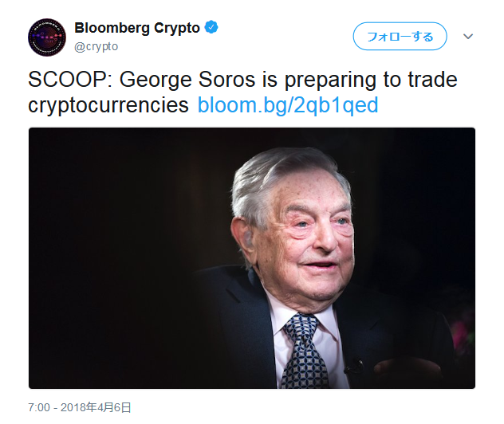Click the Bloomberg Crypto display name
504x424 pixels.
pos(137,28)
